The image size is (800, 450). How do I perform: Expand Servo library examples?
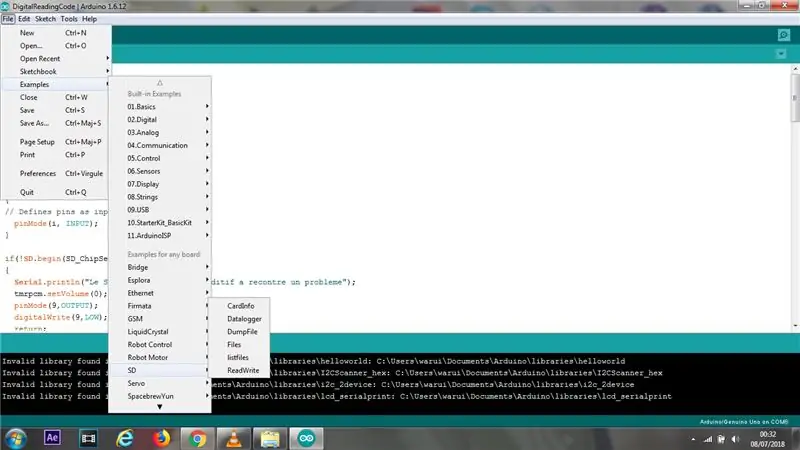click(x=160, y=383)
